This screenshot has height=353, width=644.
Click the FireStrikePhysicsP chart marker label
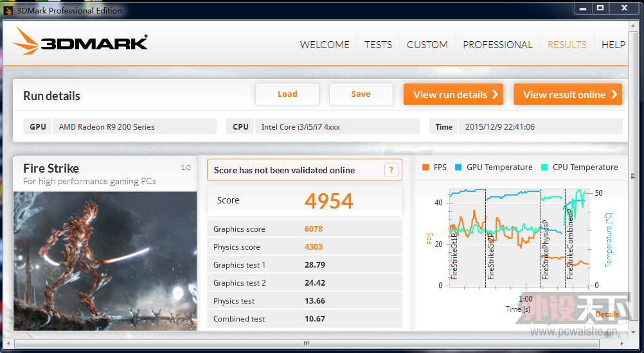pos(546,250)
